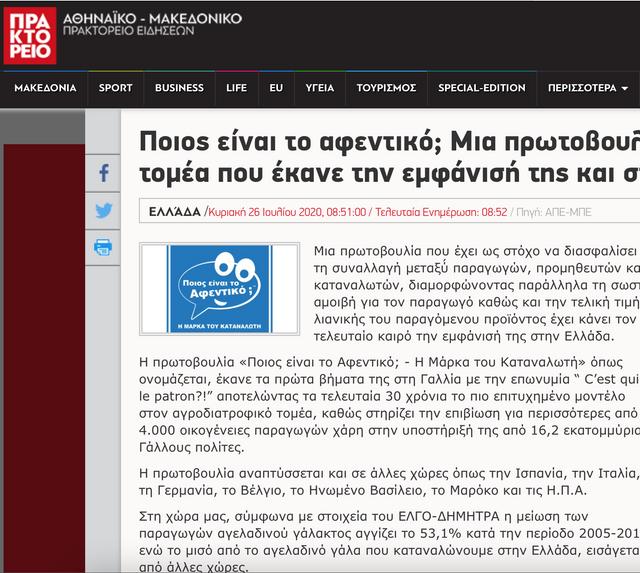Print the article with printer icon
640x573 pixels.
103,247
